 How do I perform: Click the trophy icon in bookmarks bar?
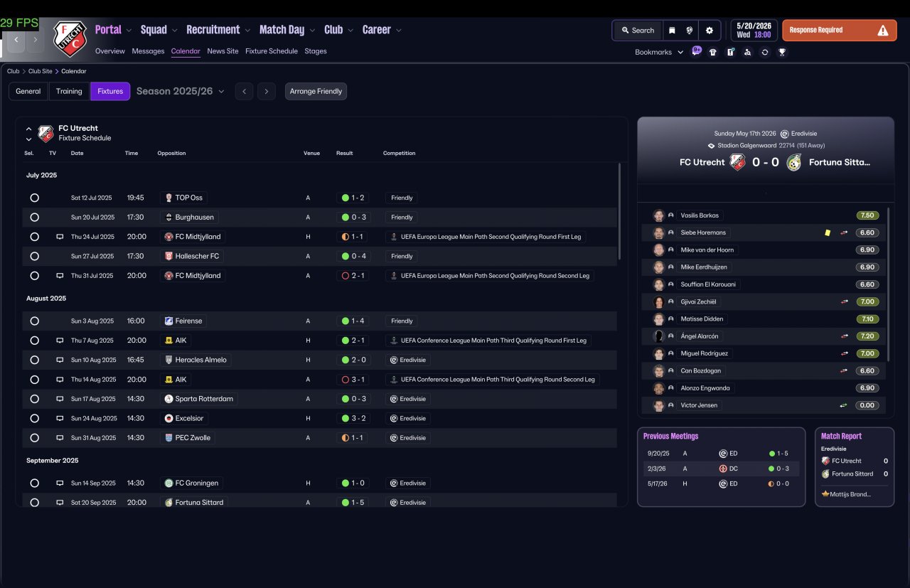[x=782, y=52]
